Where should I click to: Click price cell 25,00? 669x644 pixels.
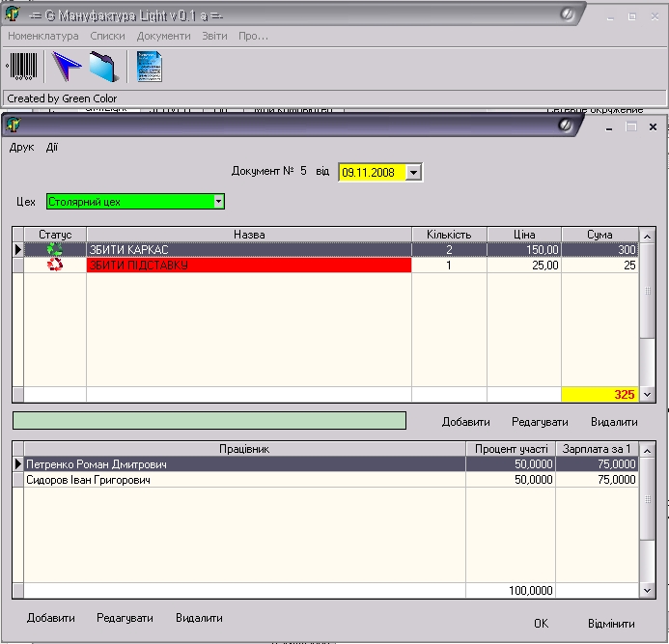[x=524, y=265]
